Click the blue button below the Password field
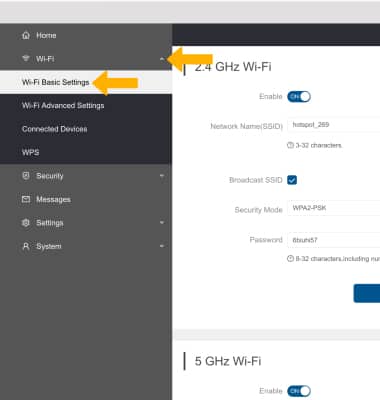Image resolution: width=380 pixels, height=400 pixels. tap(367, 293)
